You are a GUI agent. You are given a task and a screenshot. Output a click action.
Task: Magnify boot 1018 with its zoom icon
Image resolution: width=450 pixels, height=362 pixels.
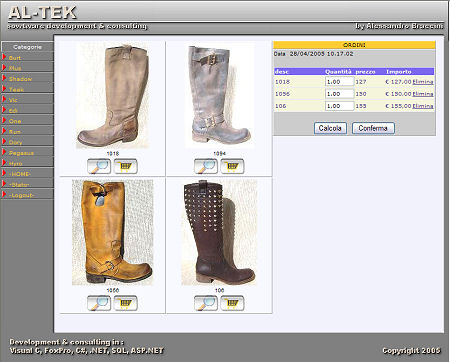point(99,166)
